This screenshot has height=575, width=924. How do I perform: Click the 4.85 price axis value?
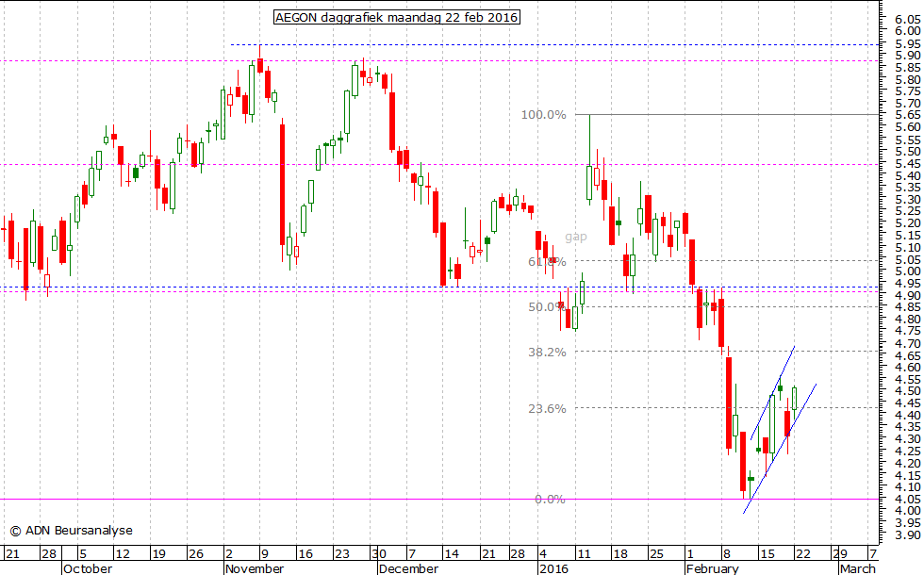coord(907,307)
